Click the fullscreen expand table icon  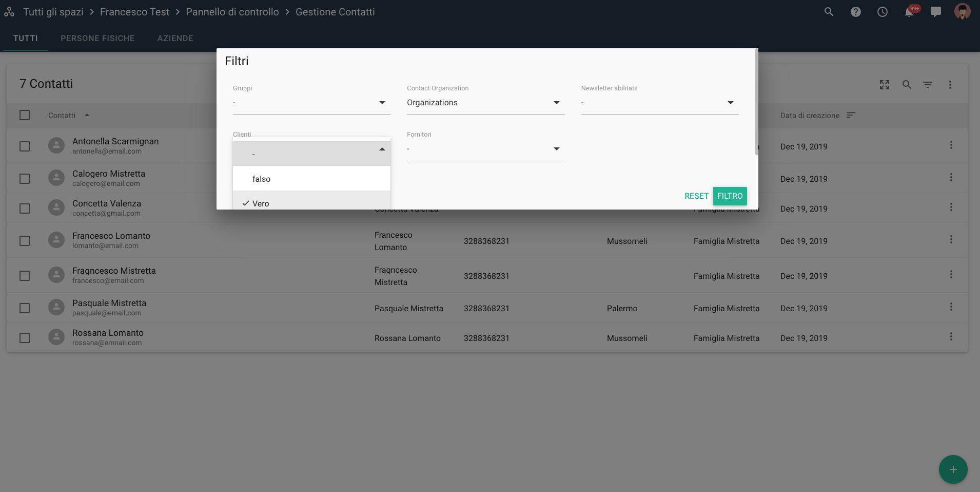point(884,85)
